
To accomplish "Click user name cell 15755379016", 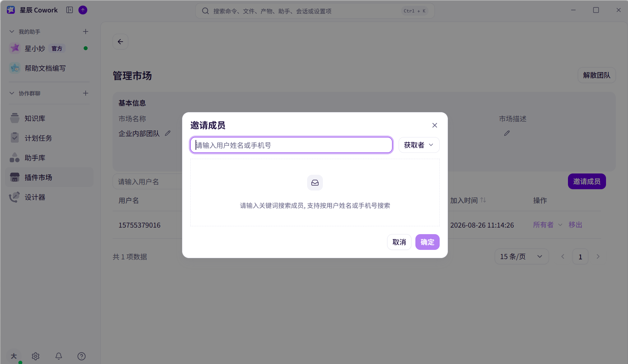I will pyautogui.click(x=139, y=225).
